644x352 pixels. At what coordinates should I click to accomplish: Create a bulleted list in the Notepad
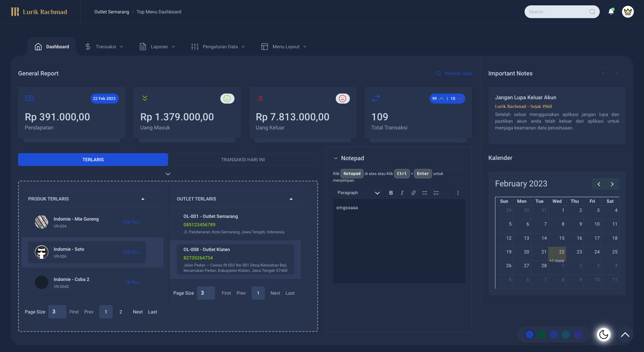pyautogui.click(x=425, y=193)
